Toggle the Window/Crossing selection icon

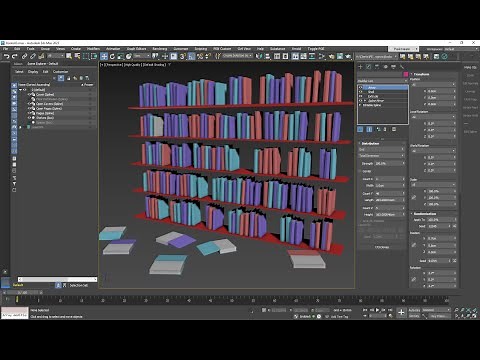94,56
